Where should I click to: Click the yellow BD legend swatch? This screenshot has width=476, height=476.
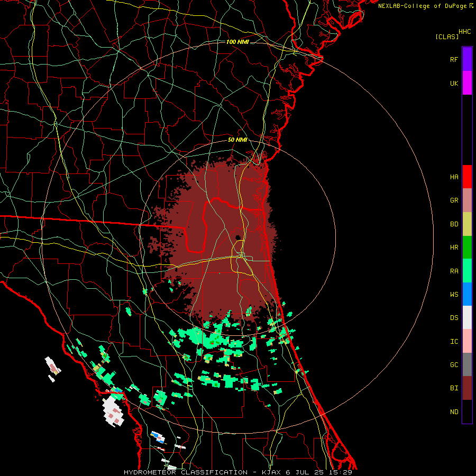pos(467,224)
